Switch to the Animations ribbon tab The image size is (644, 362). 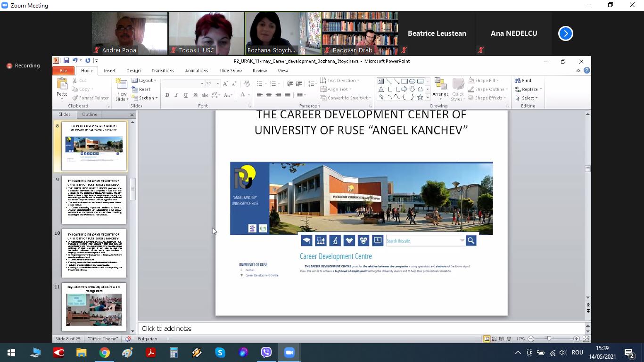tap(197, 71)
